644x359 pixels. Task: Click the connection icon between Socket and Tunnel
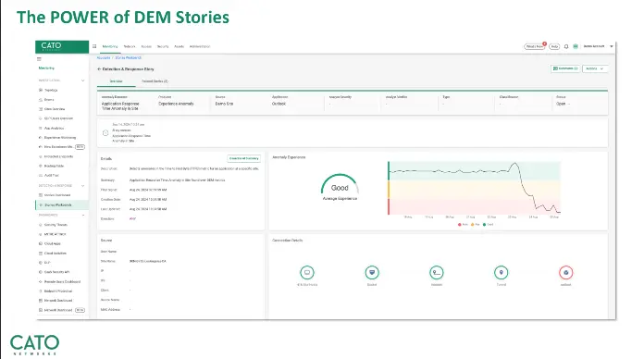pyautogui.click(x=437, y=272)
